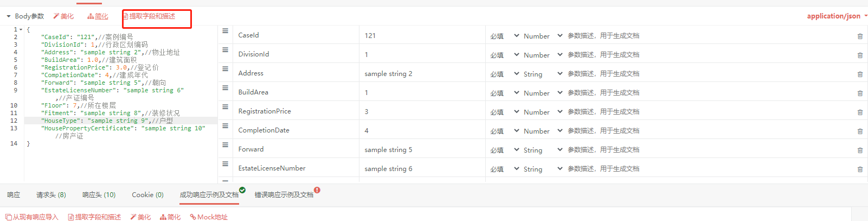The height and width of the screenshot is (221, 868).
Task: Click drag handle icon next to BuildArea
Action: point(225,88)
